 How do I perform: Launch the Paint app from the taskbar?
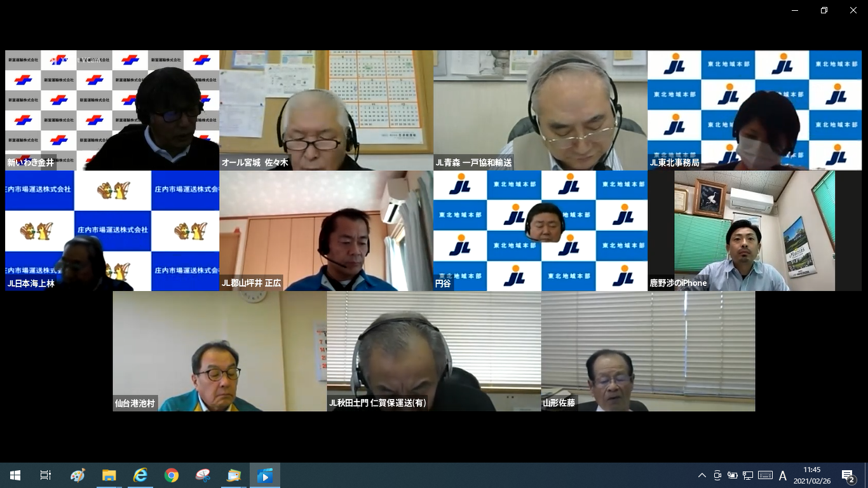[78, 475]
